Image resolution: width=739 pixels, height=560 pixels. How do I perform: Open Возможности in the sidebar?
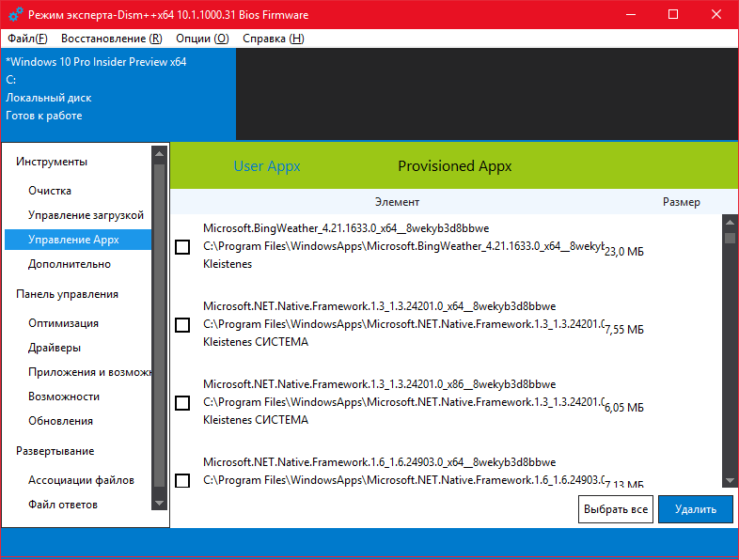coord(64,397)
